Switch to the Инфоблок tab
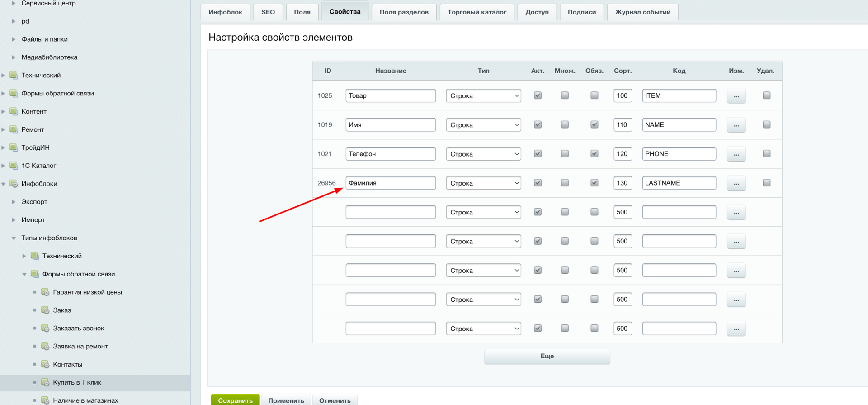Screen dimensions: 868x405 [x=225, y=12]
